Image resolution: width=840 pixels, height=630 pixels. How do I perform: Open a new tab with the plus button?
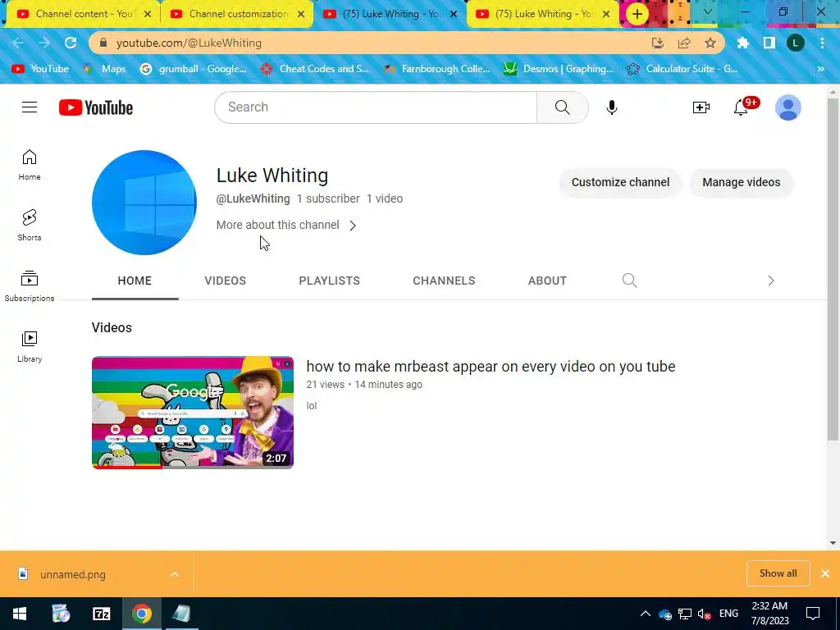tap(637, 14)
